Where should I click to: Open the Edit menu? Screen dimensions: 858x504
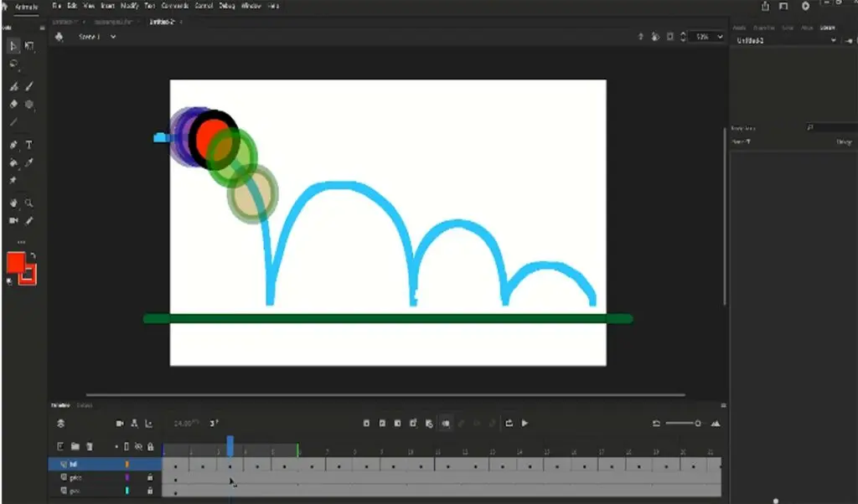72,6
